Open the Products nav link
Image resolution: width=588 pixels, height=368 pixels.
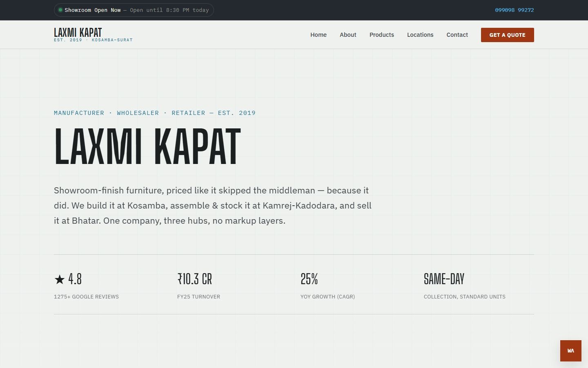point(382,35)
